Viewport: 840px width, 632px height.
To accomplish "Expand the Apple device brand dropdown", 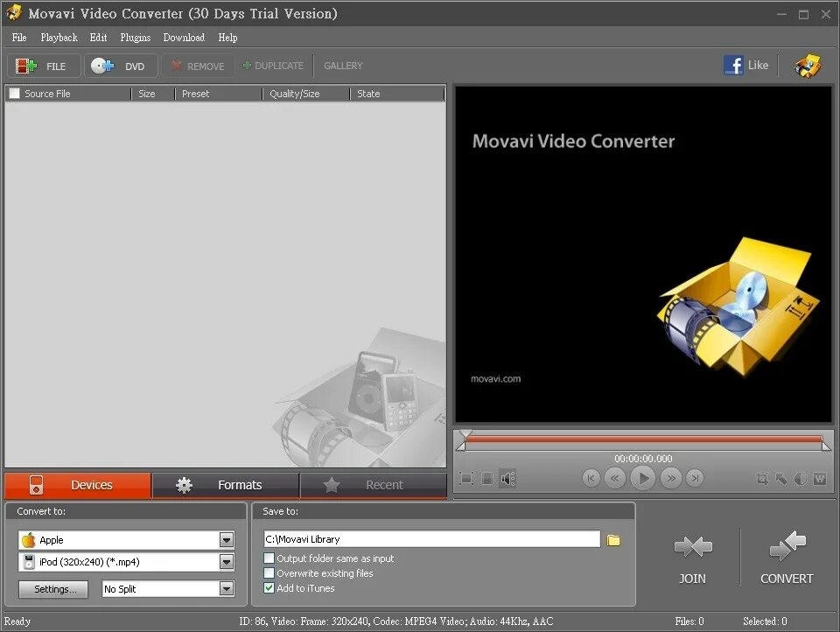I will (x=227, y=540).
